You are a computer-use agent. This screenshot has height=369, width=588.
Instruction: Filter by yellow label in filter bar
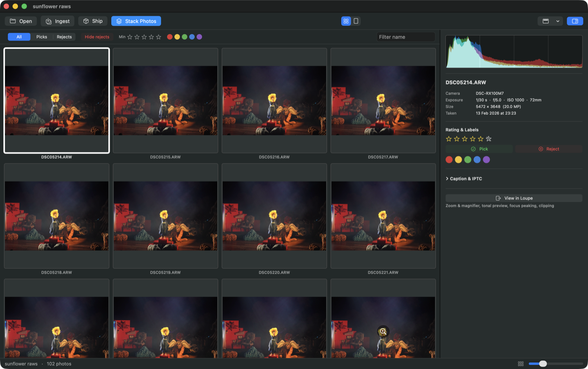click(177, 37)
